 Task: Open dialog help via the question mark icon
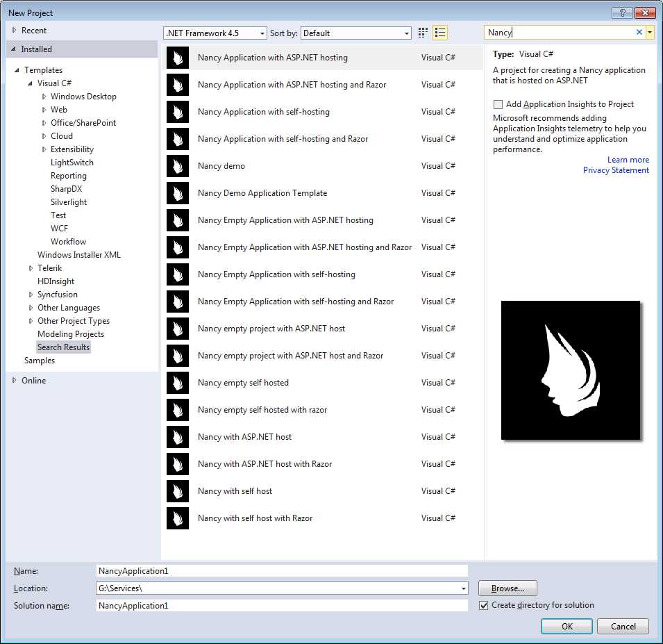tap(622, 13)
